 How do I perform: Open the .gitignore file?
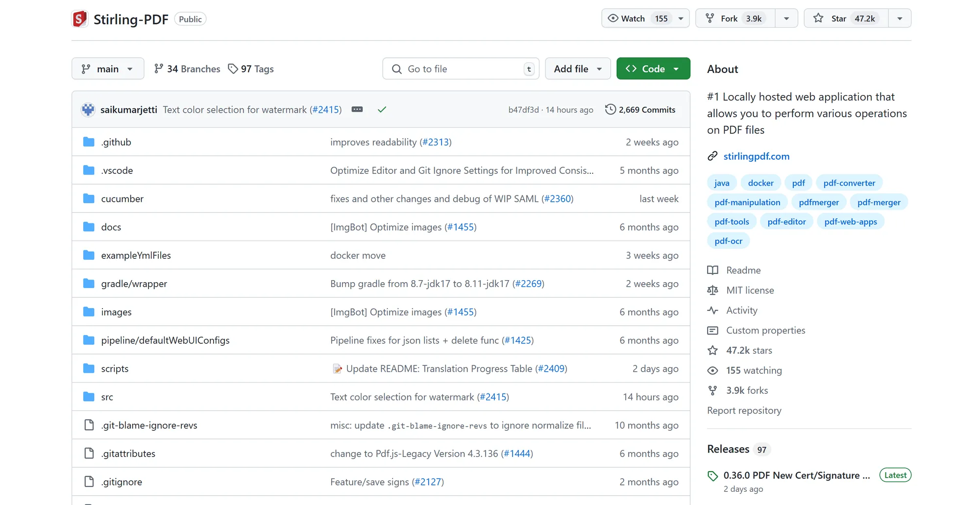(122, 482)
